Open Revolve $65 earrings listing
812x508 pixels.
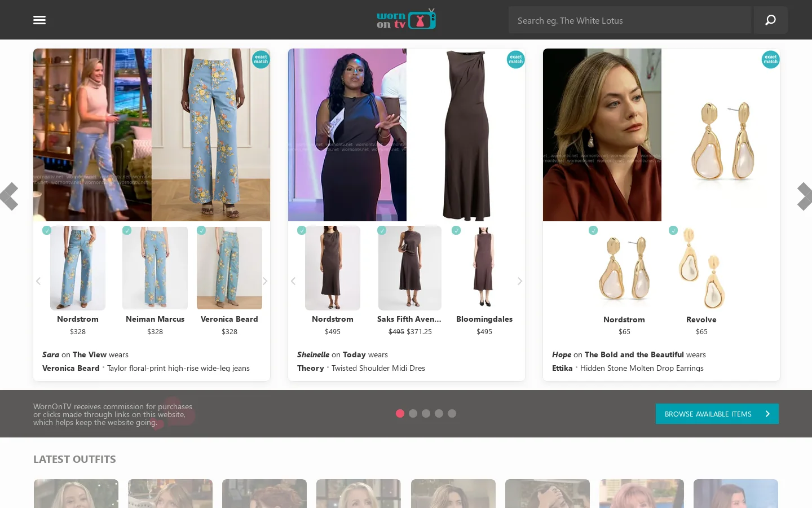(x=701, y=281)
